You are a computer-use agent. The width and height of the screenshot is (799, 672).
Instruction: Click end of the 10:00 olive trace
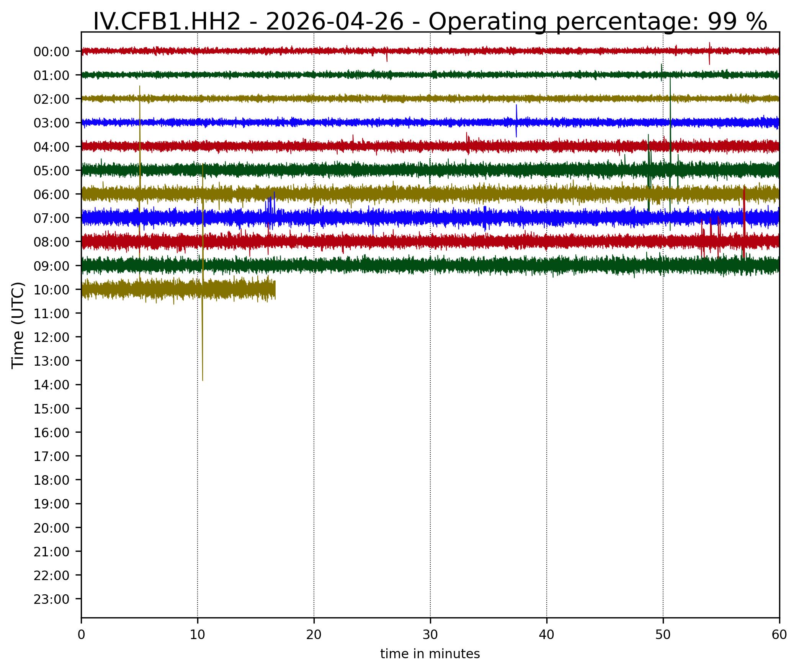[x=275, y=290]
